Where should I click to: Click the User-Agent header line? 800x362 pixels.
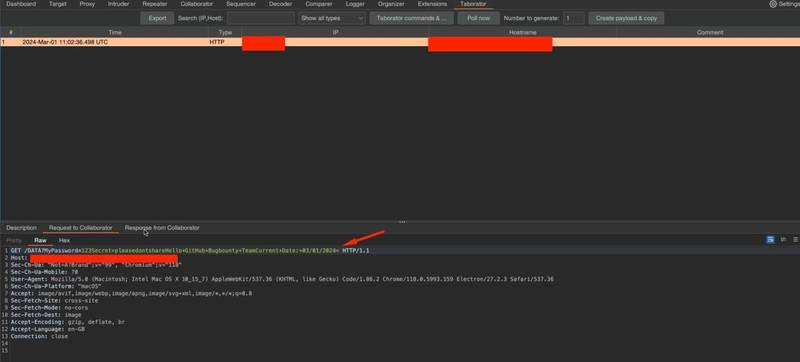(282, 279)
